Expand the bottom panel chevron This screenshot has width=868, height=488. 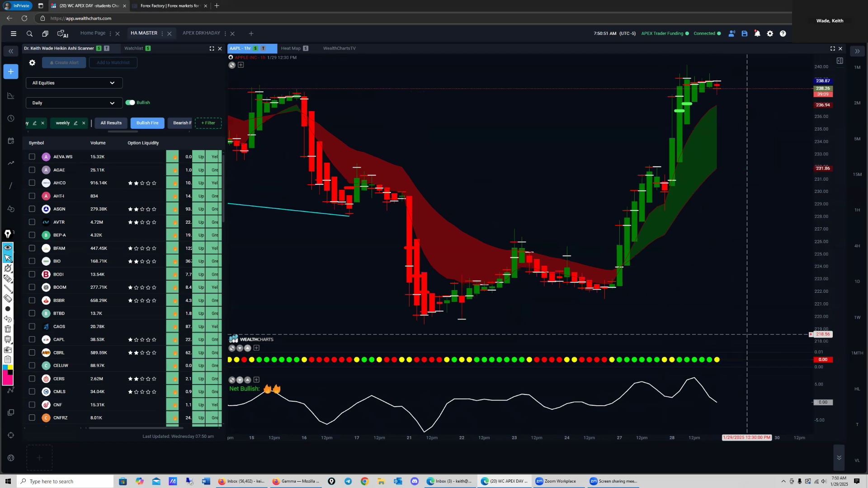[839, 458]
